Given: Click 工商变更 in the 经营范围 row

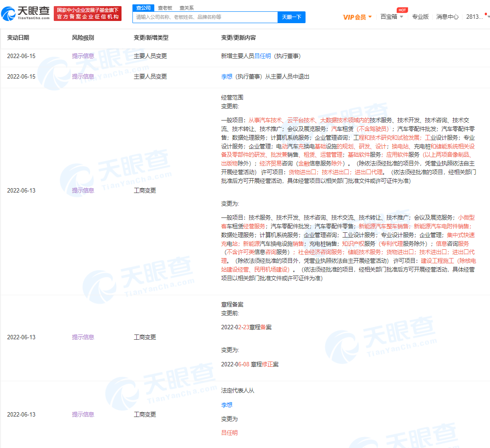Looking at the screenshot, I should (145, 191).
